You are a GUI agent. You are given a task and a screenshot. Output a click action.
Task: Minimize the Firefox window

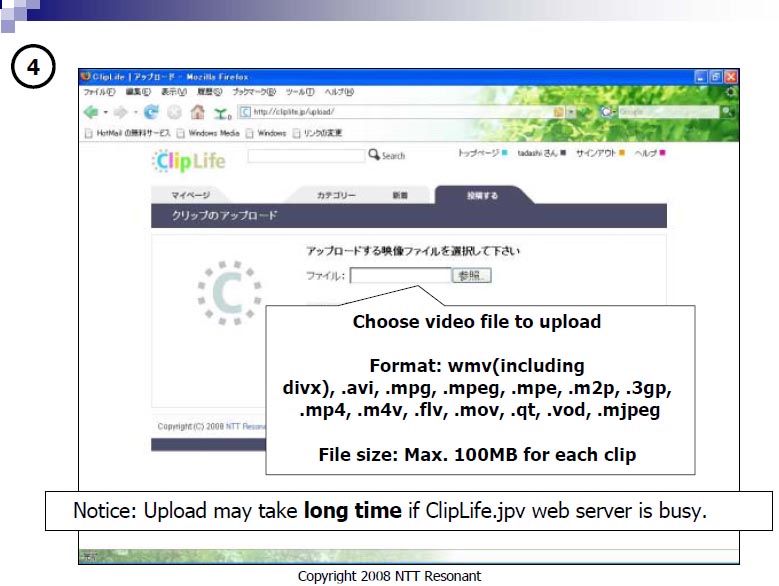coord(701,77)
